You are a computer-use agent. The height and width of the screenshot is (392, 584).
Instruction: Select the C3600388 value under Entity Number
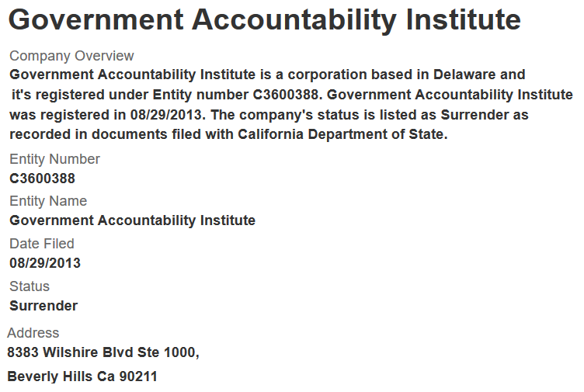tap(42, 179)
